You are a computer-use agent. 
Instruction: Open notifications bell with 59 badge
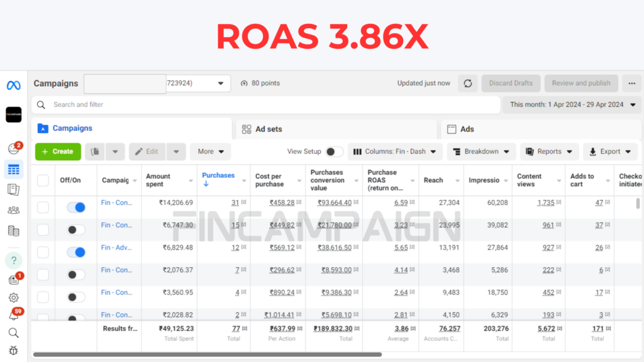tap(14, 315)
